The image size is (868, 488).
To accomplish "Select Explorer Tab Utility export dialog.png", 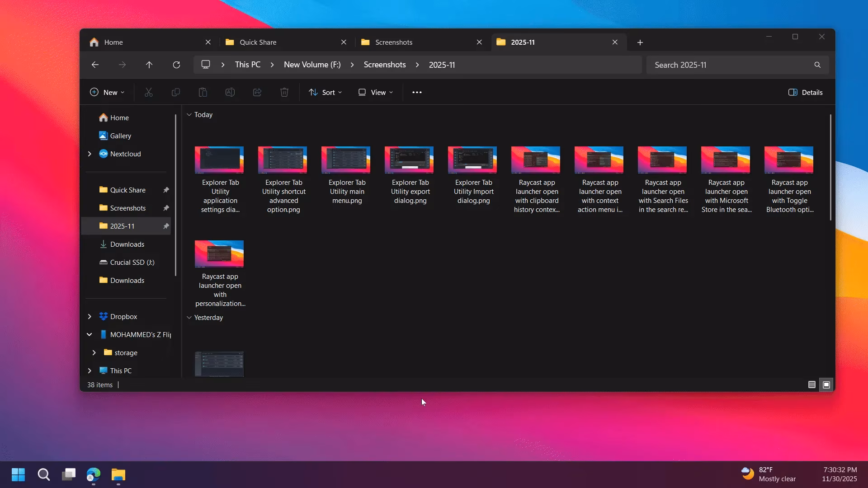I will (x=410, y=175).
